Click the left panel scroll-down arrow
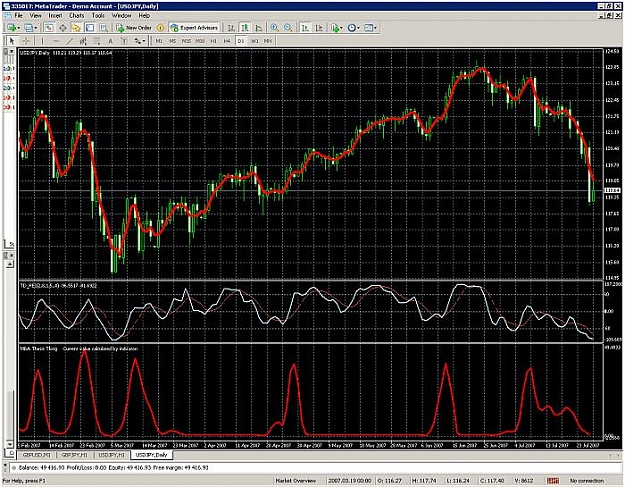The width and height of the screenshot is (625, 487). 10,444
